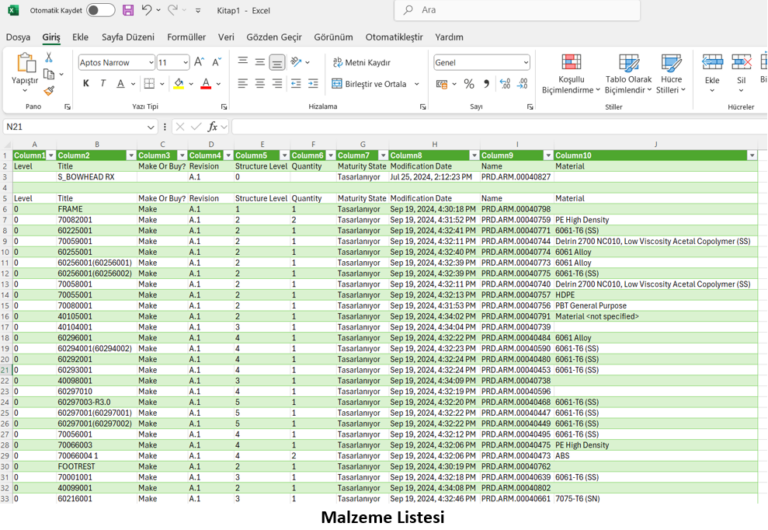Open the Formüller ribbon tab
768x530 pixels.
point(186,37)
